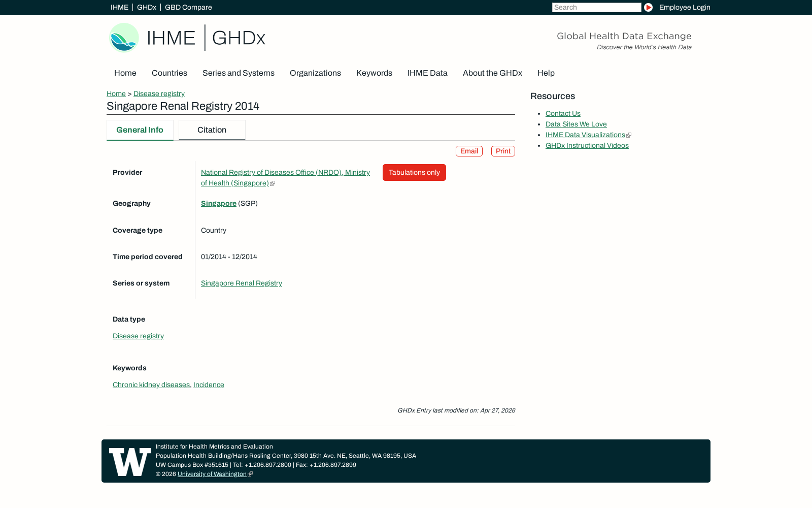Open the Singapore geography link
This screenshot has width=812, height=508.
point(219,204)
